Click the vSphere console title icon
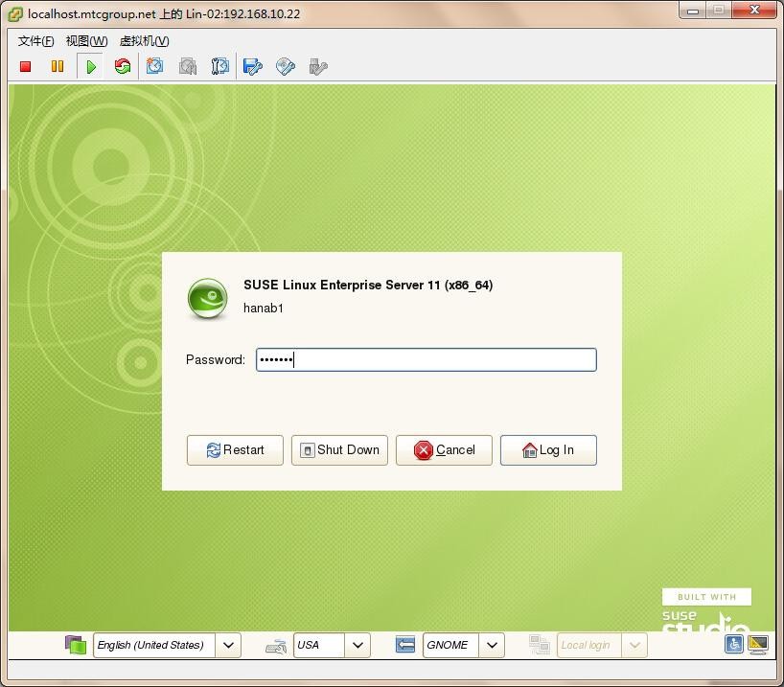 (15, 14)
